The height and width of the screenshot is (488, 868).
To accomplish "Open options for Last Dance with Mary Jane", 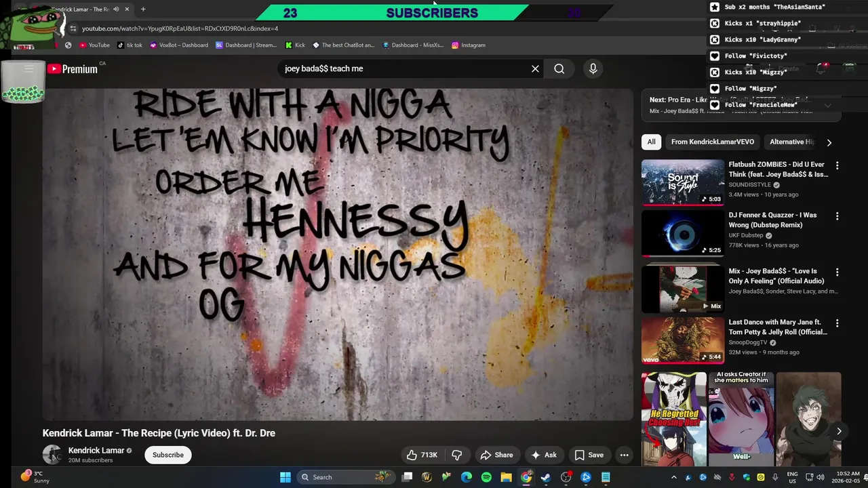I will coord(837,323).
